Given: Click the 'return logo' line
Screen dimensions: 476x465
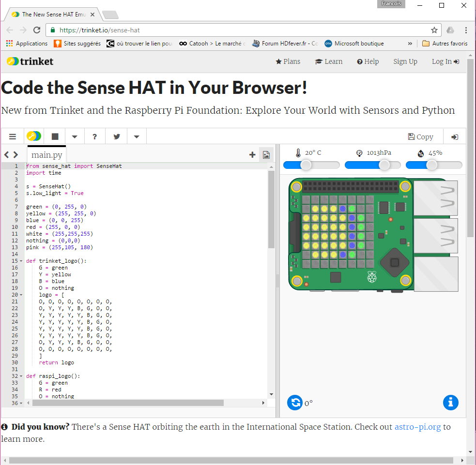Looking at the screenshot, I should (57, 362).
